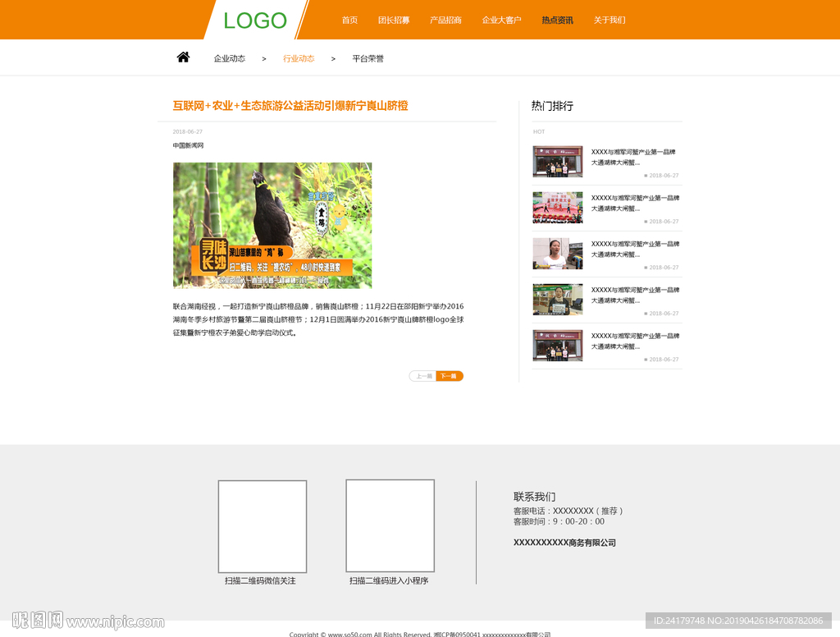Click the article date 2018-06-27 under the title
The image size is (840, 637).
click(x=188, y=131)
